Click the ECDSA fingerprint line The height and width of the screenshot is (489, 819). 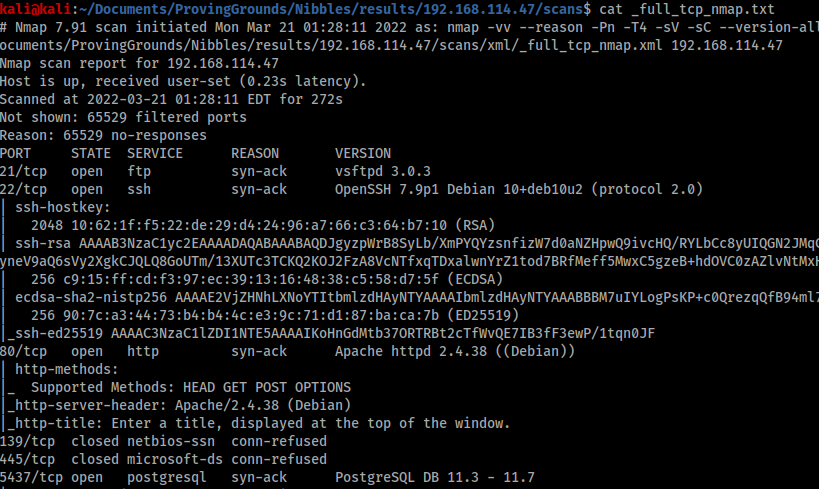pos(267,280)
